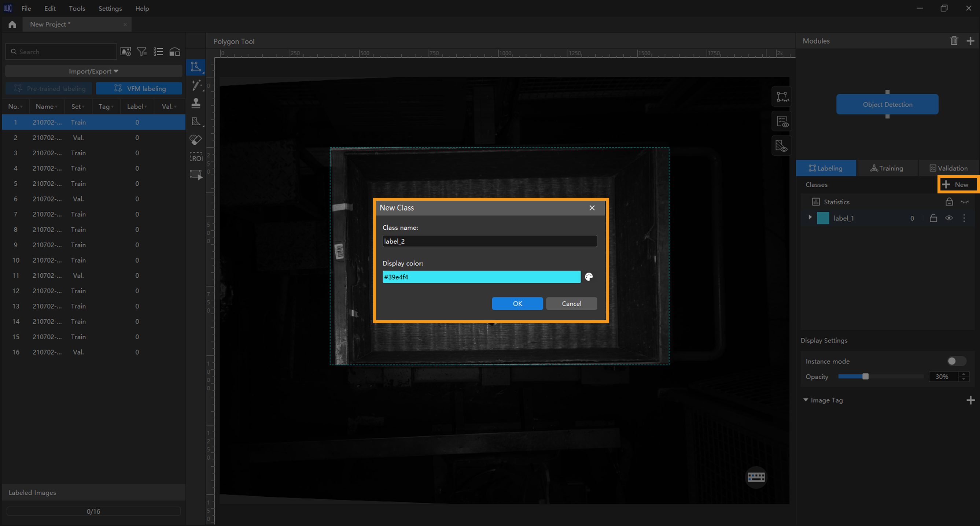Toggle Instance mode switch
This screenshot has width=980, height=526.
(x=956, y=361)
